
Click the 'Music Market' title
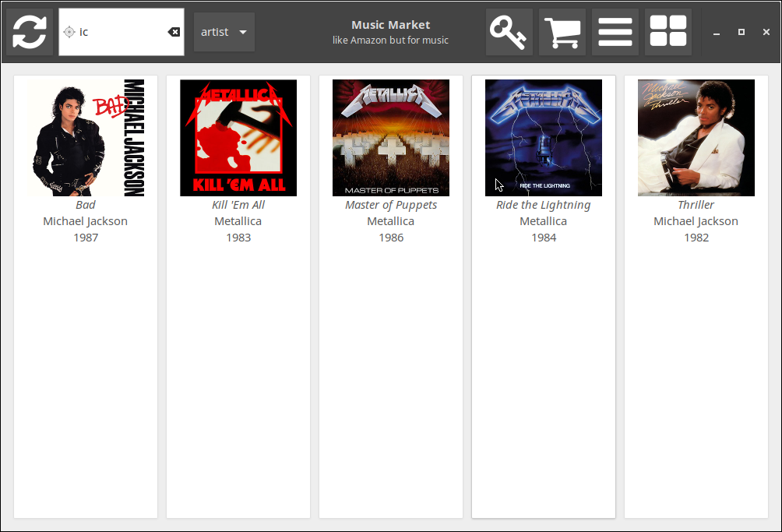tap(390, 25)
